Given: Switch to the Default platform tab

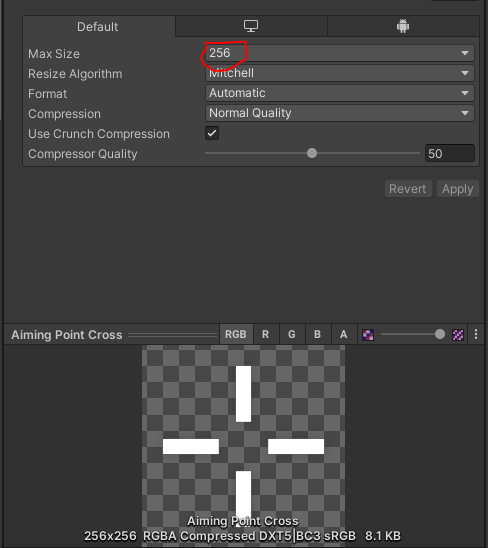Looking at the screenshot, I should (99, 27).
